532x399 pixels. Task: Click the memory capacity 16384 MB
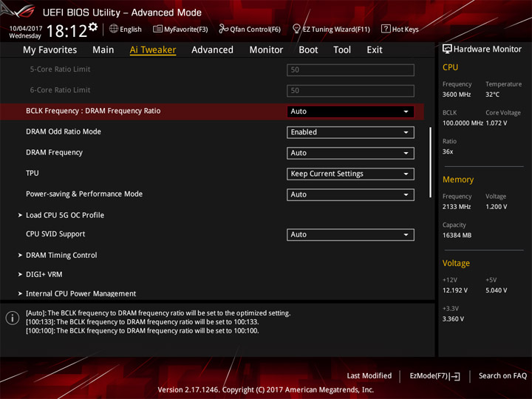coord(457,236)
